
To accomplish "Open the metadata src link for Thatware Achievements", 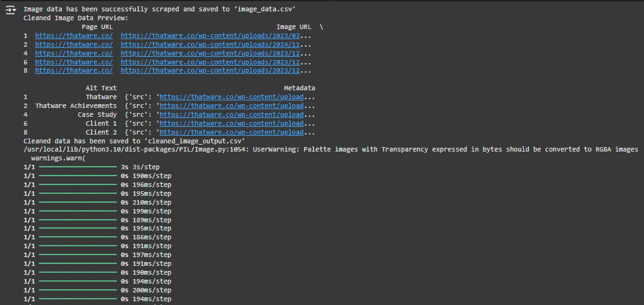I will pyautogui.click(x=232, y=106).
